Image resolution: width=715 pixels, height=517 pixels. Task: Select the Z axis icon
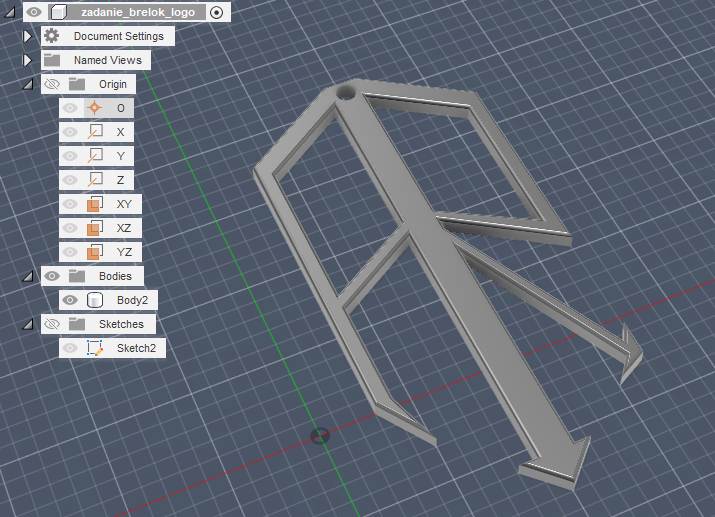point(95,180)
